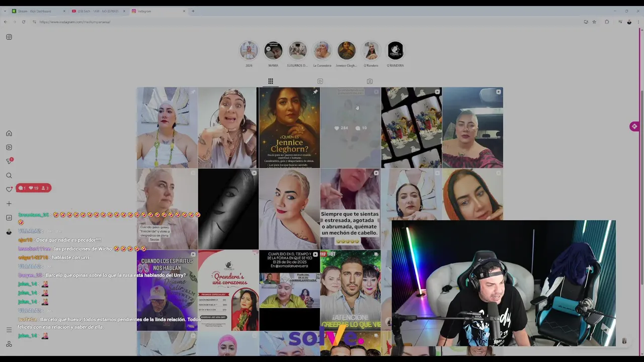The width and height of the screenshot is (644, 362).
Task: Open the hovered post showing 284 likes
Action: 350,128
